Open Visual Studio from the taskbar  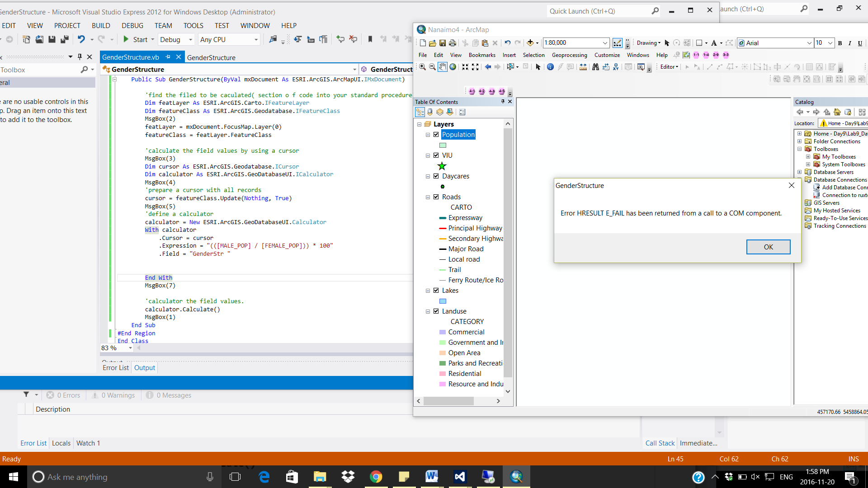(460, 477)
